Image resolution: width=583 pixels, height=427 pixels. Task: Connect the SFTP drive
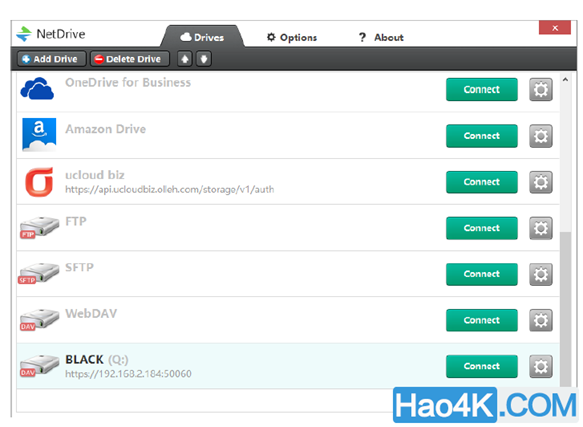pos(481,274)
